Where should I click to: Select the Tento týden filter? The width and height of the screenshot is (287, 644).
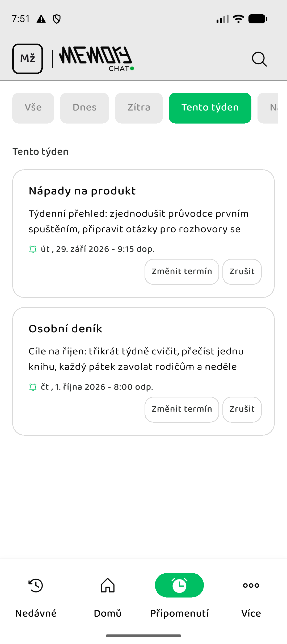[x=210, y=108]
